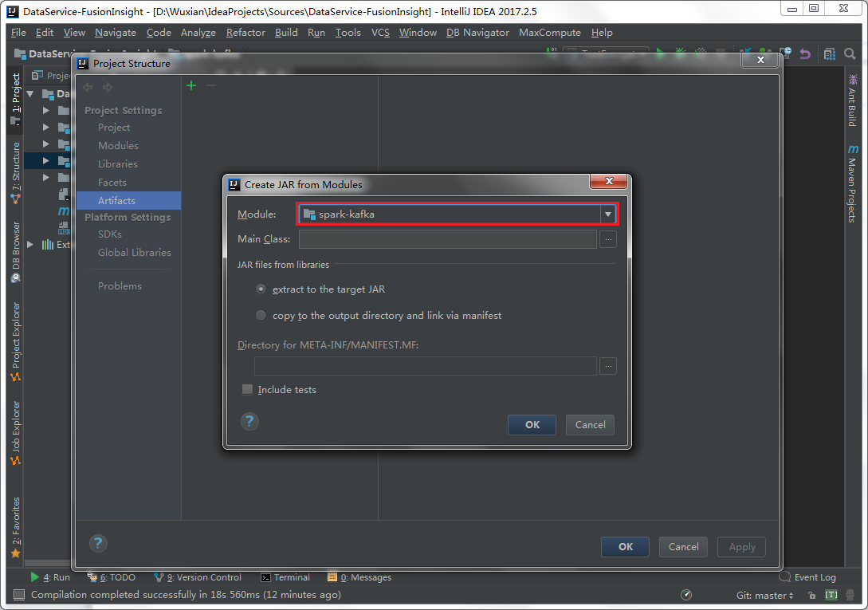Open the File menu

(18, 33)
